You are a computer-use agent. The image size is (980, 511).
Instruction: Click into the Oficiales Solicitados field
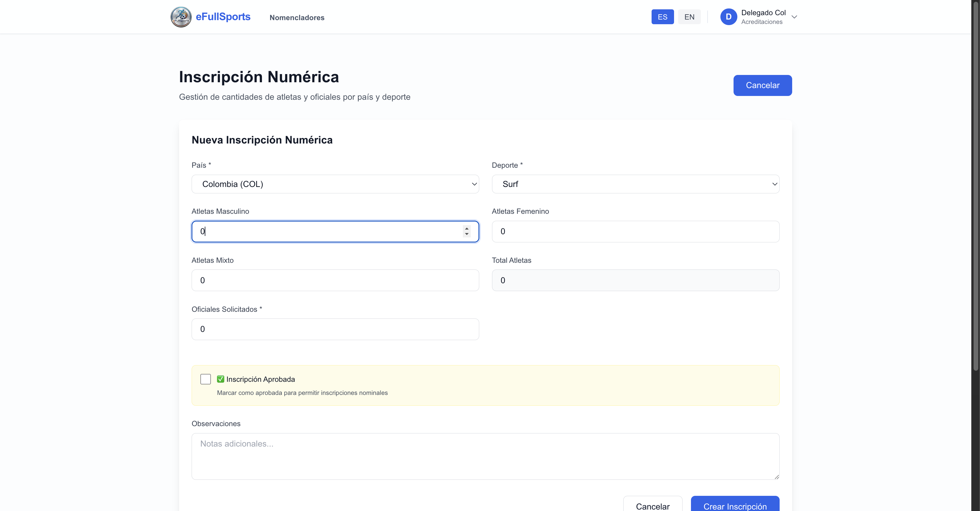(x=335, y=329)
